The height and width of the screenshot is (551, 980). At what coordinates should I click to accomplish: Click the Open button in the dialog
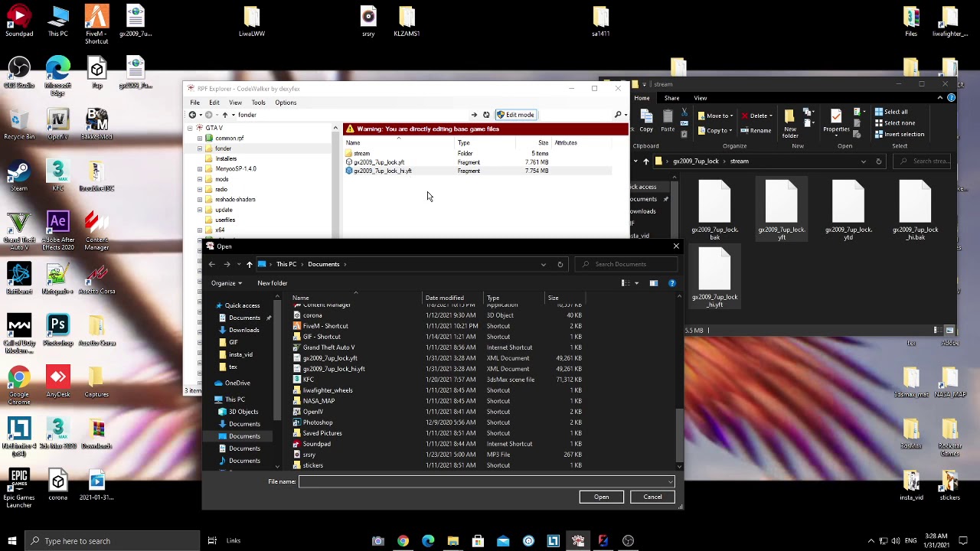602,497
